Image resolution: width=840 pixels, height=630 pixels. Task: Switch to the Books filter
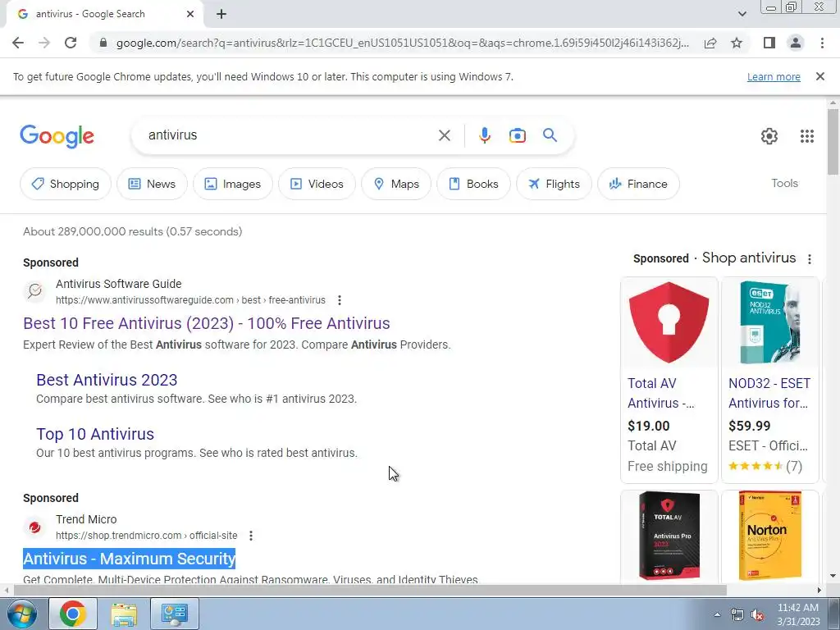(473, 184)
